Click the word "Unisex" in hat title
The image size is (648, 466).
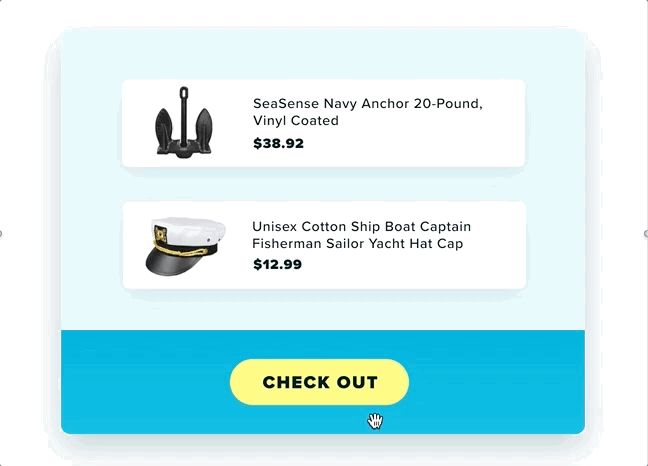[x=274, y=227]
